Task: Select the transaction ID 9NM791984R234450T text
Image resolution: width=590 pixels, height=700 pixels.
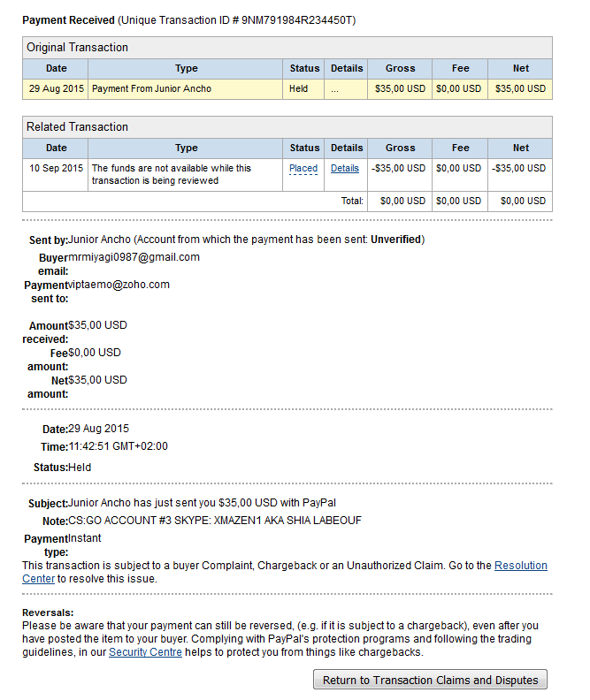Action: (297, 20)
